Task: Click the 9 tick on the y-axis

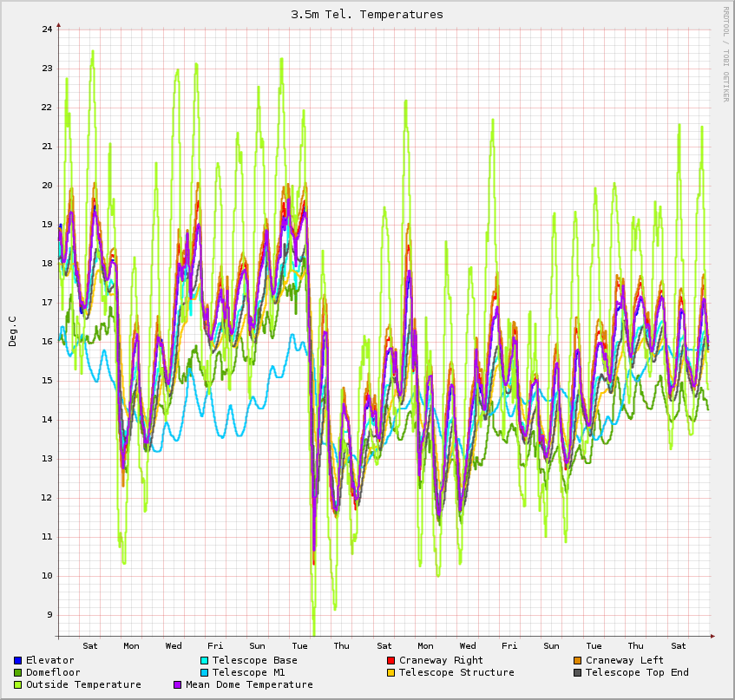Action: click(49, 615)
